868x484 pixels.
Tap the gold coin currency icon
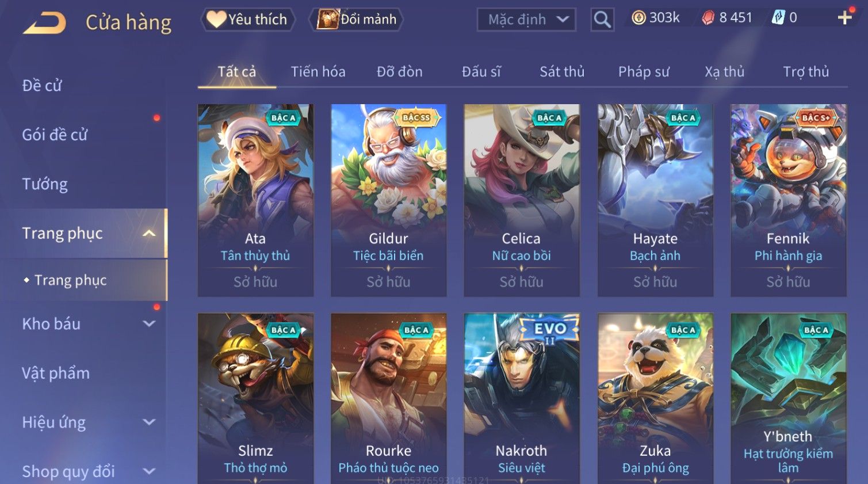tap(638, 18)
